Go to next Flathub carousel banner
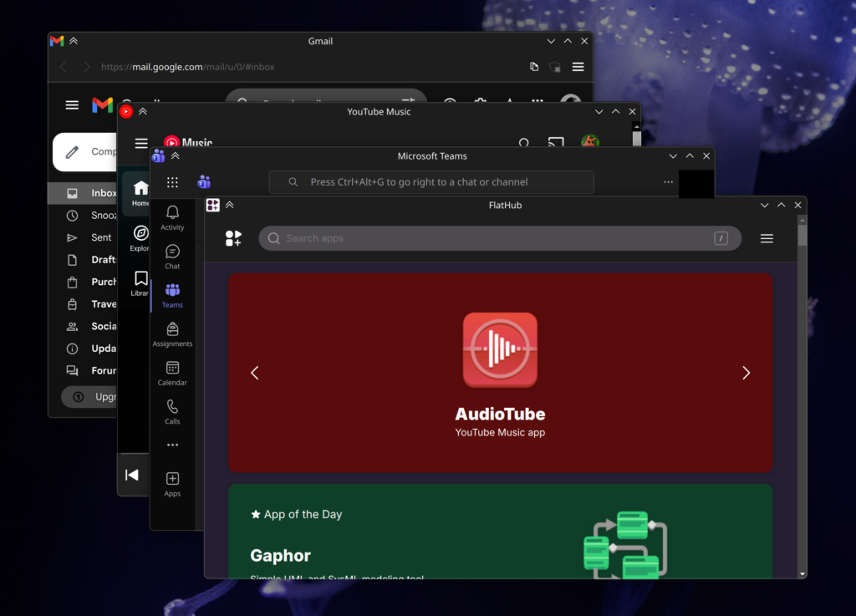The height and width of the screenshot is (616, 856). (746, 373)
